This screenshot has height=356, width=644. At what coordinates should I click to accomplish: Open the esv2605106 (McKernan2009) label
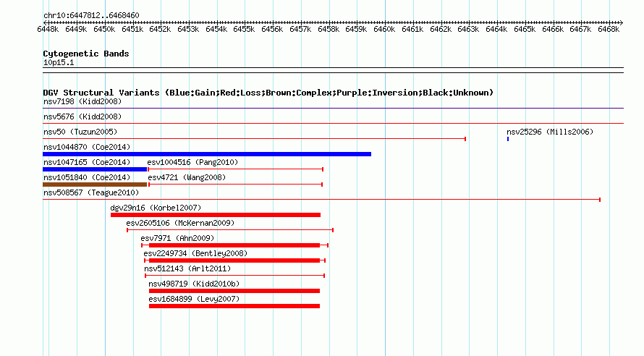click(180, 223)
